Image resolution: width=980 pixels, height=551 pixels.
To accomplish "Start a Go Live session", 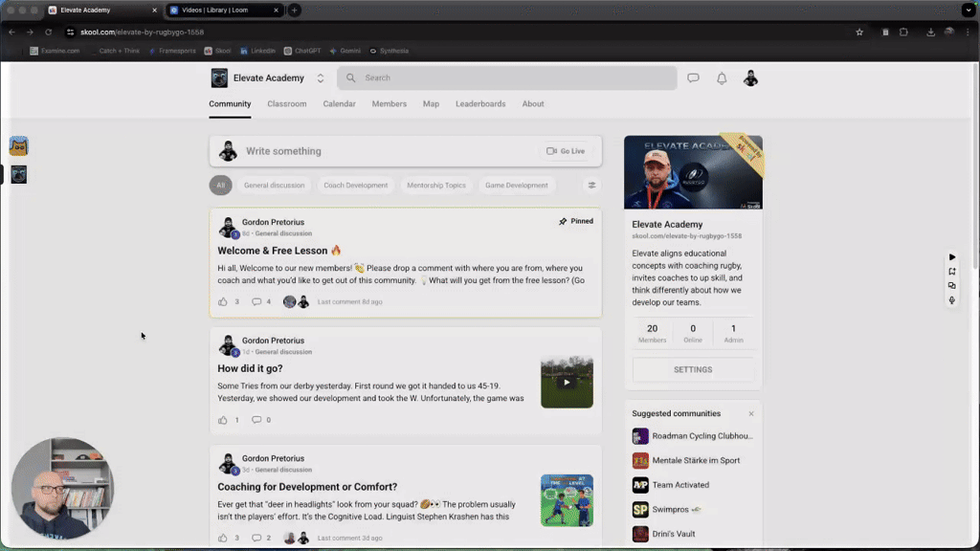I will 566,151.
